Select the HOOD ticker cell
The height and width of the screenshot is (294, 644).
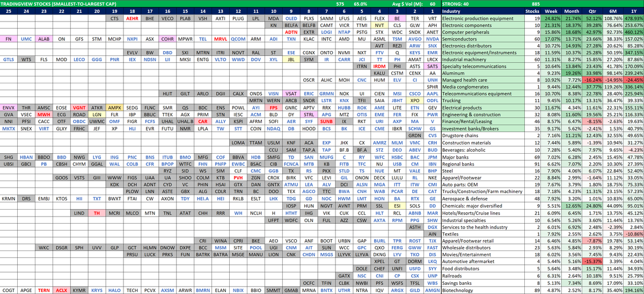[x=309, y=129]
